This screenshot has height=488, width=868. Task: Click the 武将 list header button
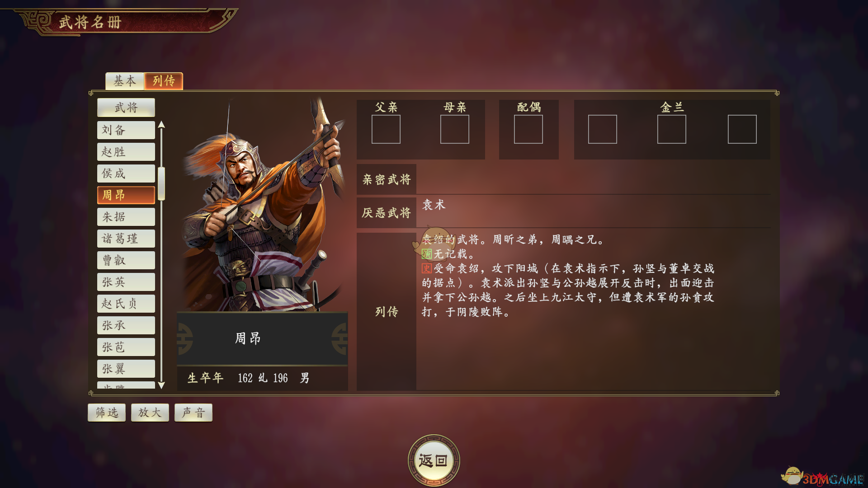point(126,108)
